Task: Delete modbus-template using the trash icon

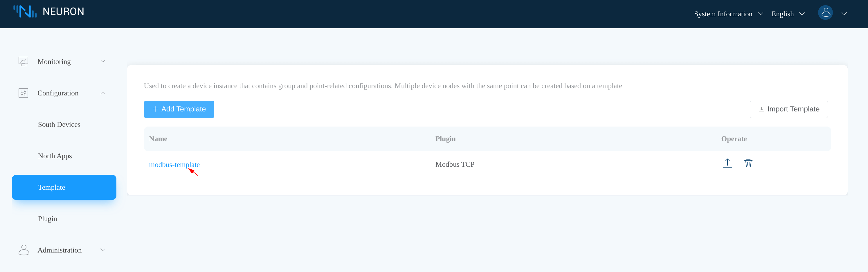Action: click(x=748, y=163)
